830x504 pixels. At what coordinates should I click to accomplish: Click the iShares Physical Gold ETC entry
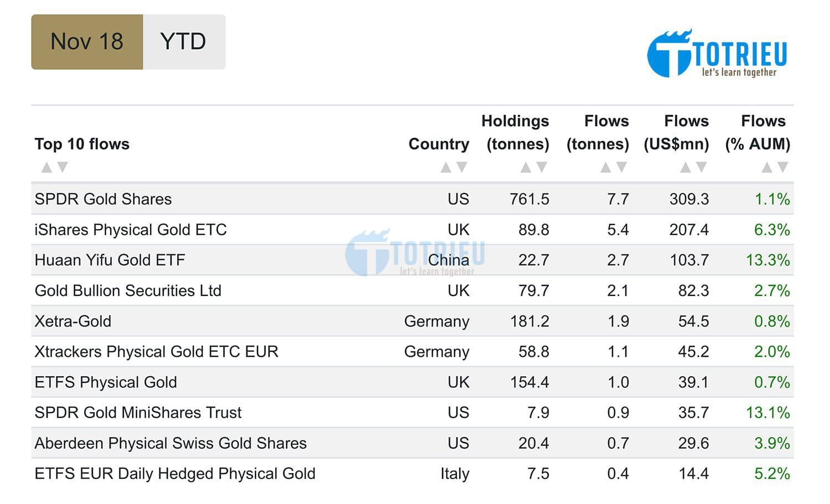click(x=131, y=230)
